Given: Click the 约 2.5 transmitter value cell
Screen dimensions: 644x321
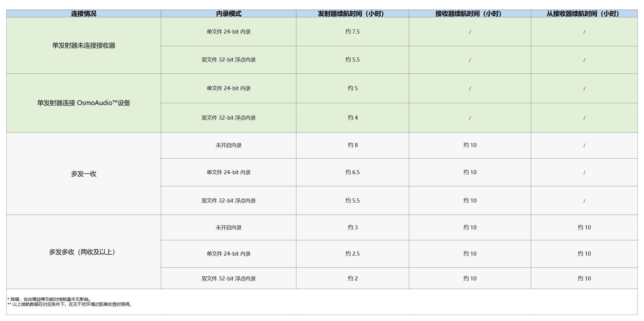Looking at the screenshot, I should tap(352, 254).
